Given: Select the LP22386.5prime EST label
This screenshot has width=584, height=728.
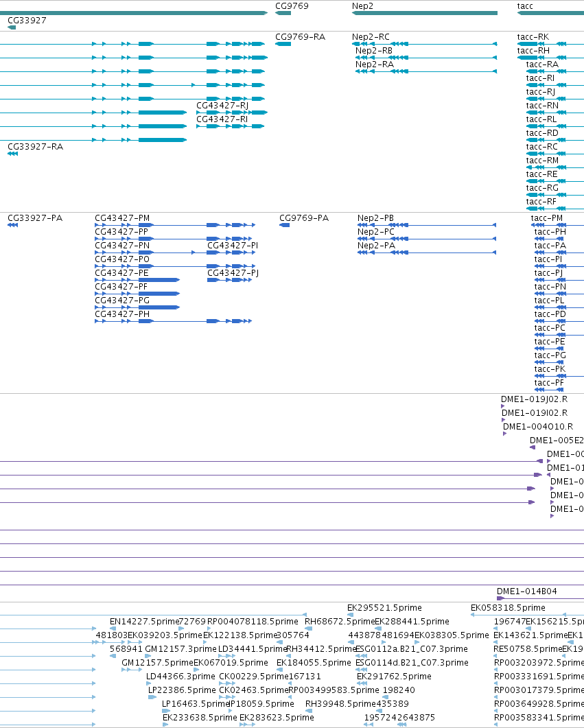Looking at the screenshot, I should tap(182, 690).
